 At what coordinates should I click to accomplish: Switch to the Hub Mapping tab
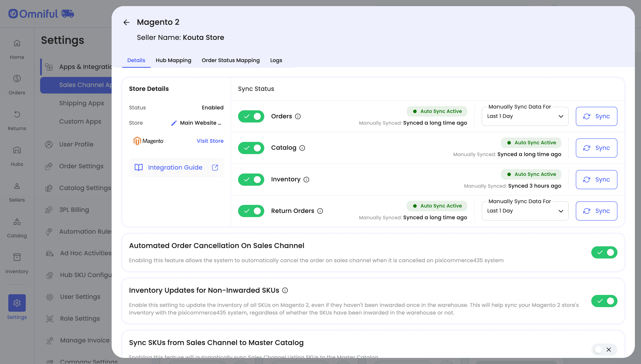click(x=173, y=60)
